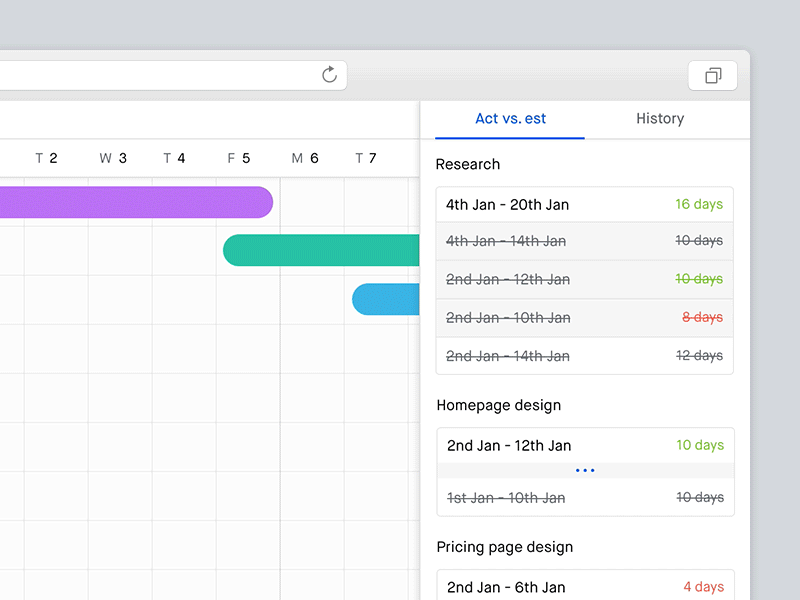The image size is (800, 600).
Task: Click the T 7 column header
Action: point(365,157)
